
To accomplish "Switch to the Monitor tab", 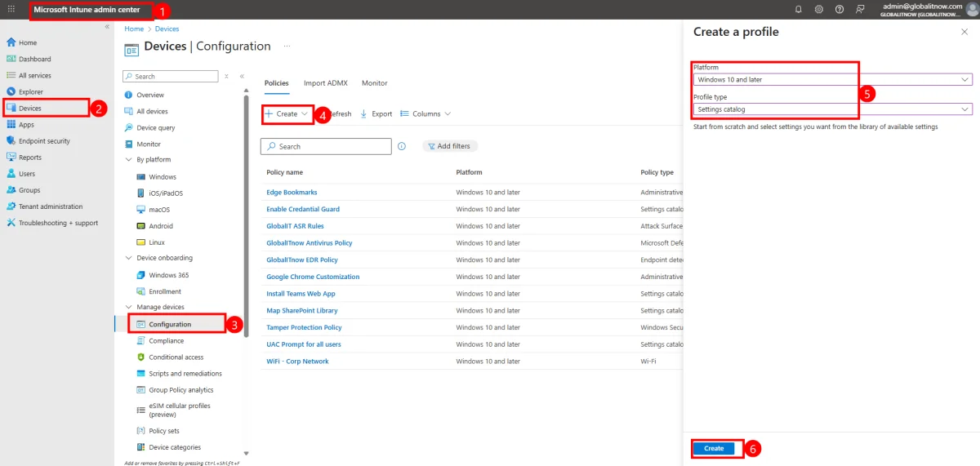I will coord(375,83).
